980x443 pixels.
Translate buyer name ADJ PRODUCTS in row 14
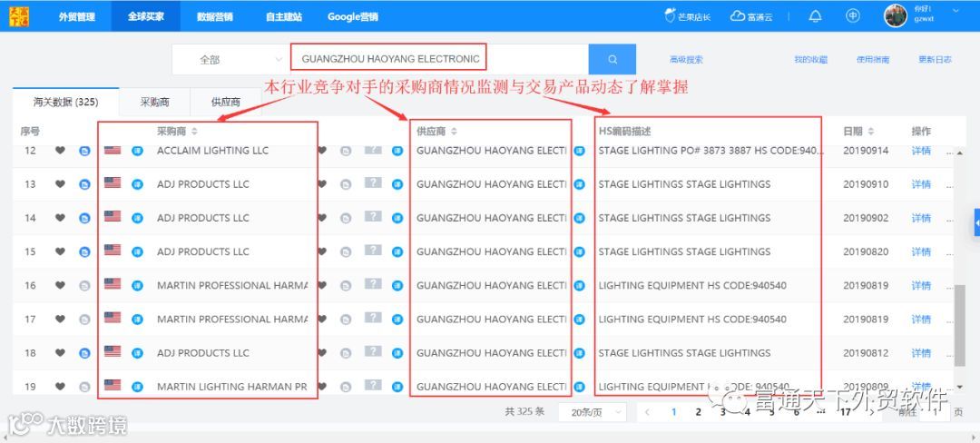pos(138,218)
